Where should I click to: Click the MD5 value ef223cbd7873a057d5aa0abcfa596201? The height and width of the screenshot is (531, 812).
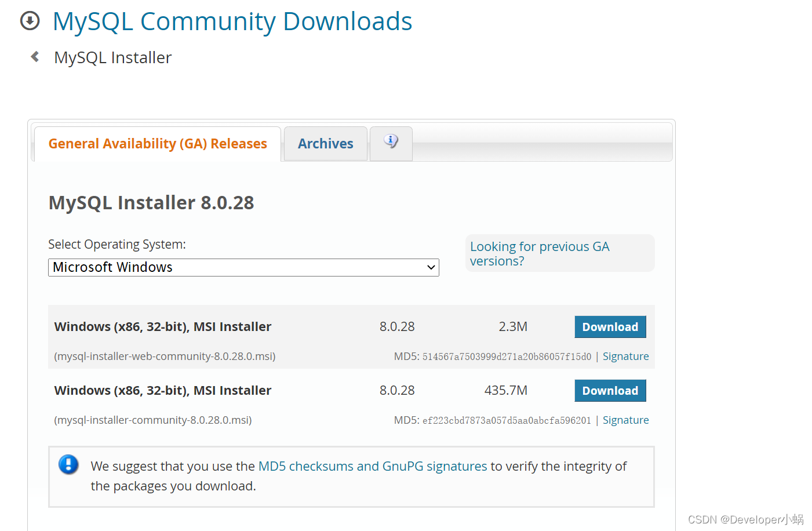(x=507, y=420)
